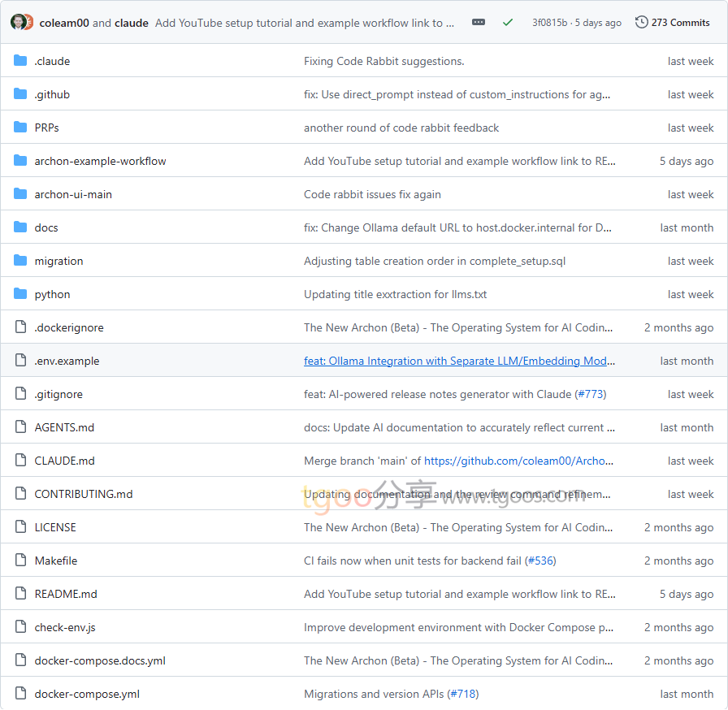Click the green checkmark status icon

coord(508,23)
